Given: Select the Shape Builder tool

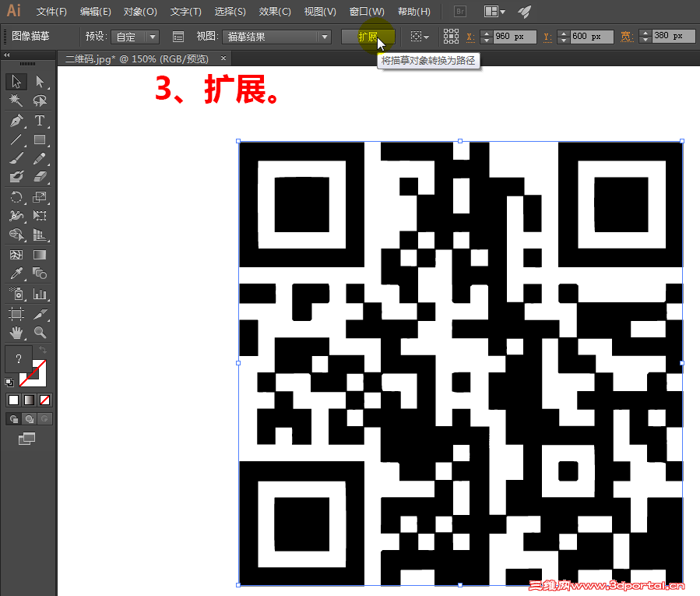Looking at the screenshot, I should [16, 235].
